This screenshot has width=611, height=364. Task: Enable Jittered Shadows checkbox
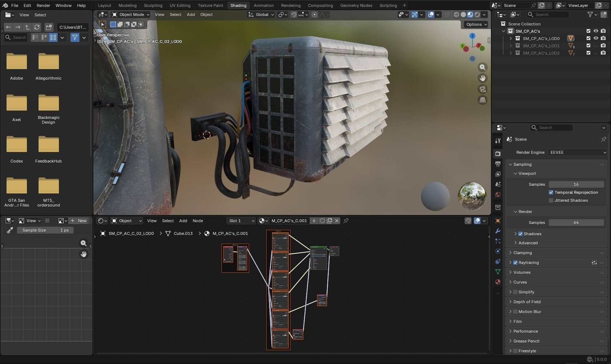click(551, 200)
